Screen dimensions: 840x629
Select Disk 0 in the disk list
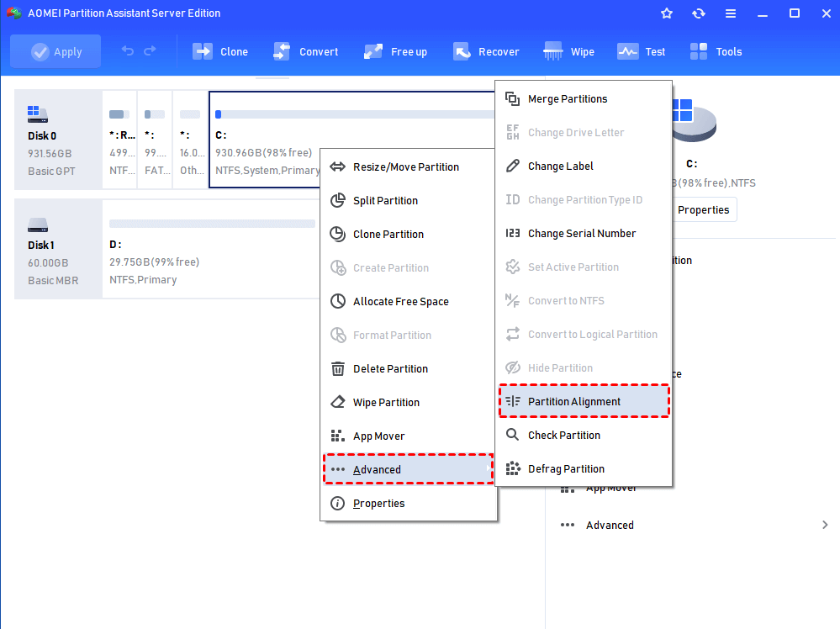pyautogui.click(x=58, y=140)
